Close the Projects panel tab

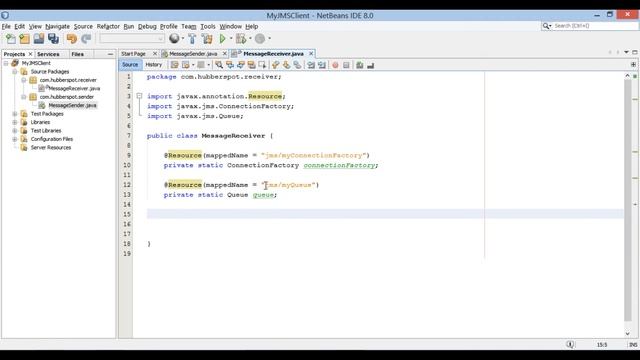pos(30,54)
